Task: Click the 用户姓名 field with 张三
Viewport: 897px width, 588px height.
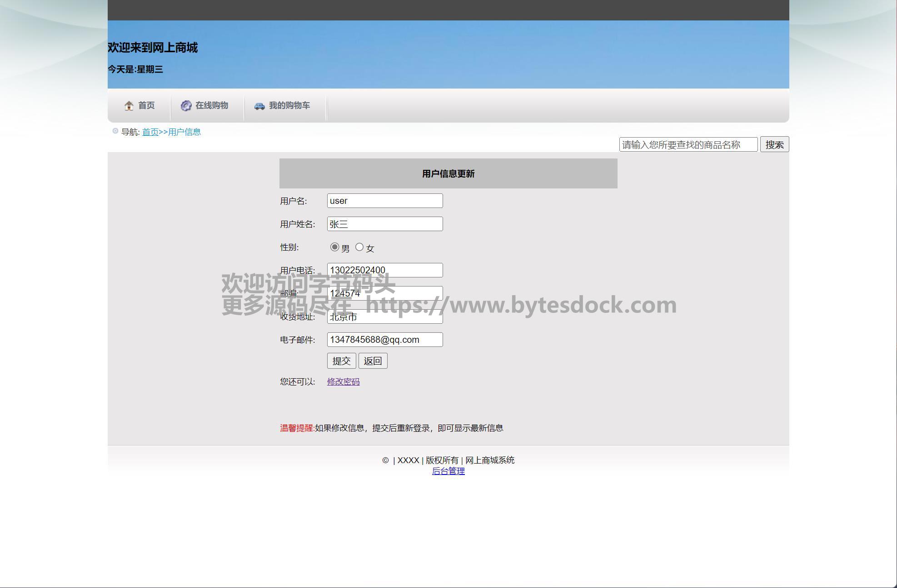Action: (x=385, y=224)
